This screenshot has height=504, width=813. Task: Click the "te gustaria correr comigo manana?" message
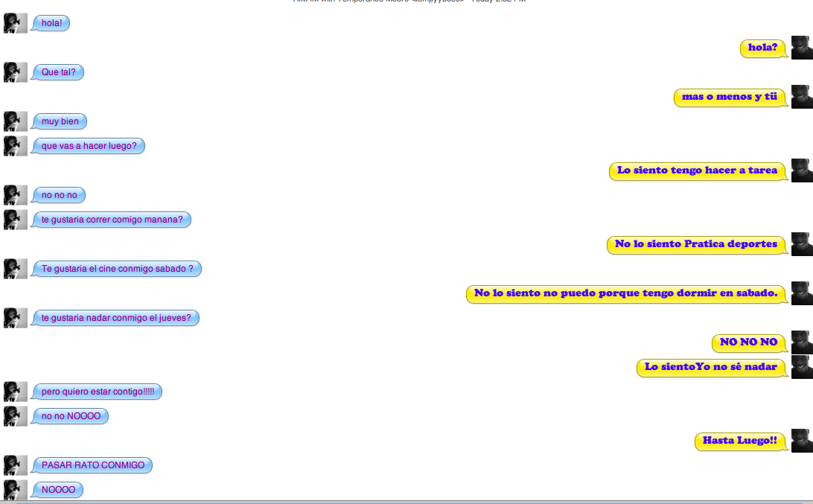[112, 220]
